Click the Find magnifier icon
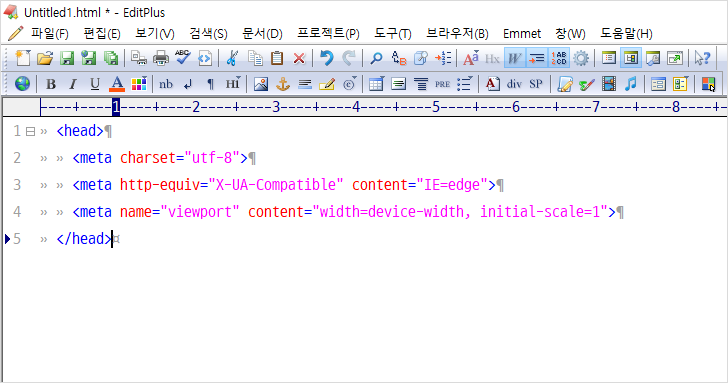728x383 pixels. tap(376, 58)
